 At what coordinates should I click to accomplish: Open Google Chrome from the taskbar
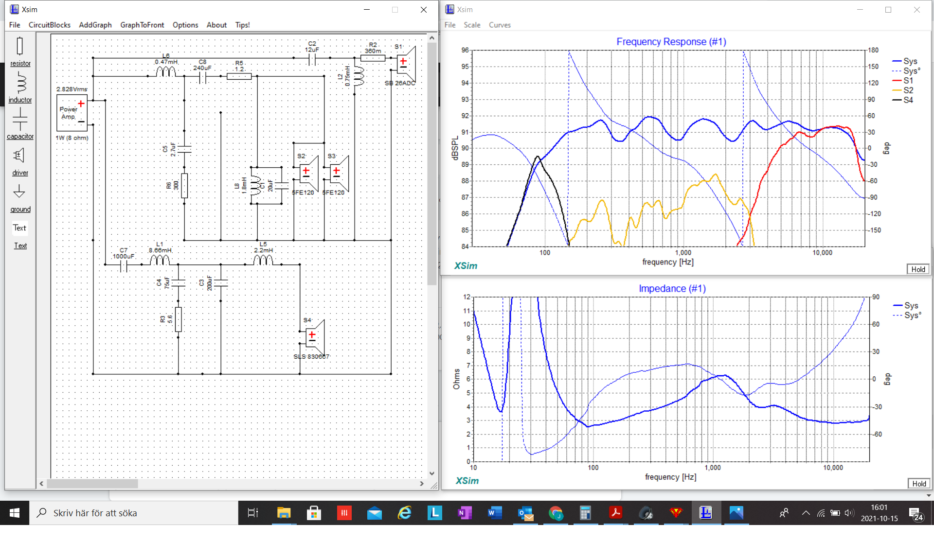pyautogui.click(x=555, y=513)
